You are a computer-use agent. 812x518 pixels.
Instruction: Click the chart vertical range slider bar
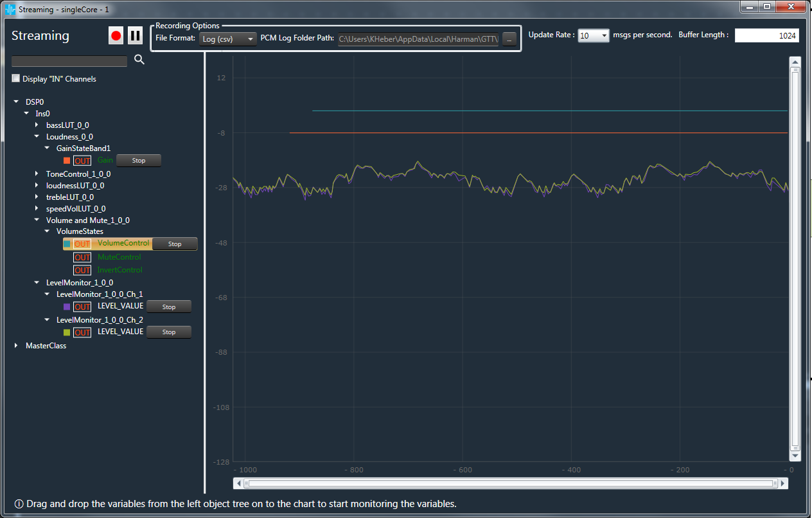click(x=795, y=258)
